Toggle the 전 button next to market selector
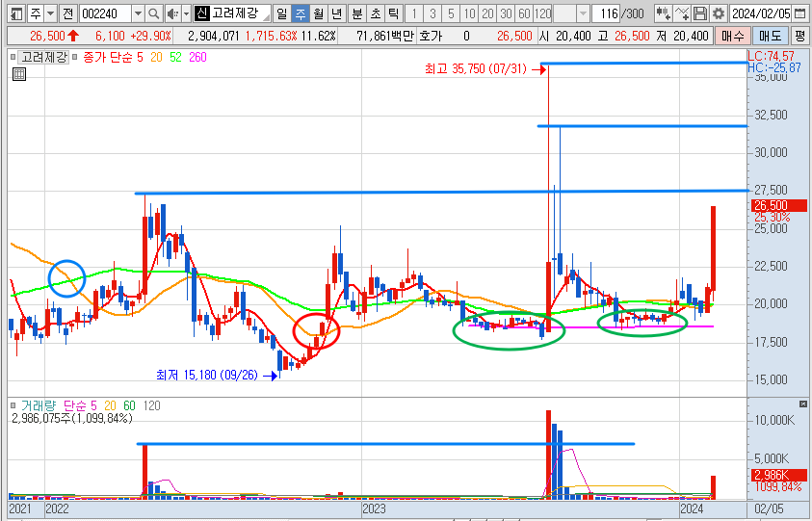 [x=67, y=13]
